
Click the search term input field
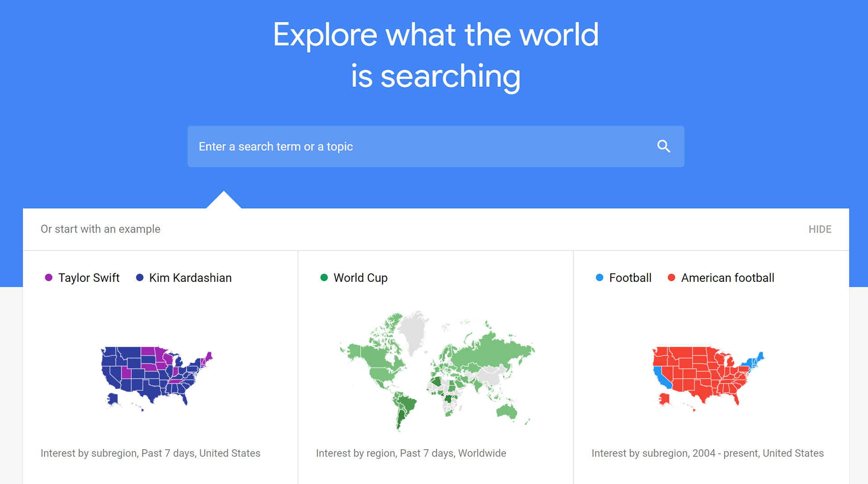pyautogui.click(x=436, y=147)
